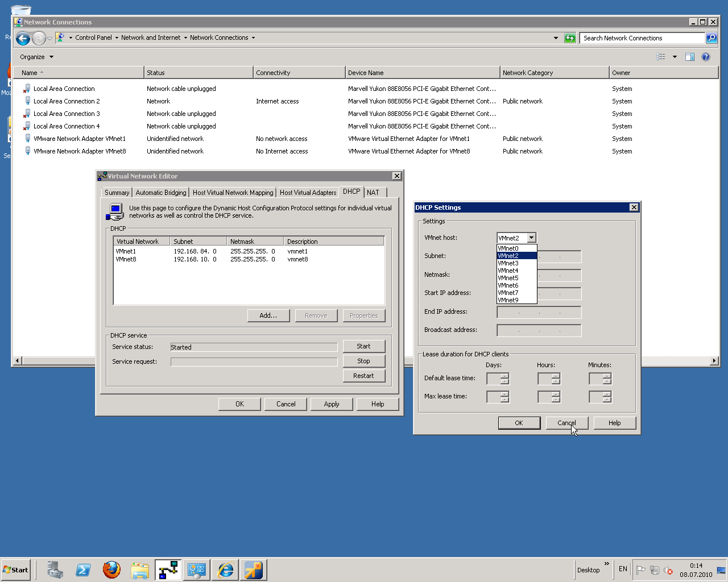Choose VMnet3 from the dropdown list
Image resolution: width=728 pixels, height=582 pixels.
tap(517, 263)
